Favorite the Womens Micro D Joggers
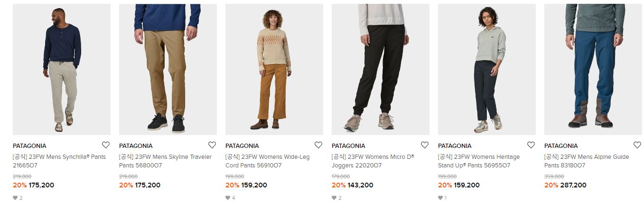644x205 pixels. click(425, 145)
